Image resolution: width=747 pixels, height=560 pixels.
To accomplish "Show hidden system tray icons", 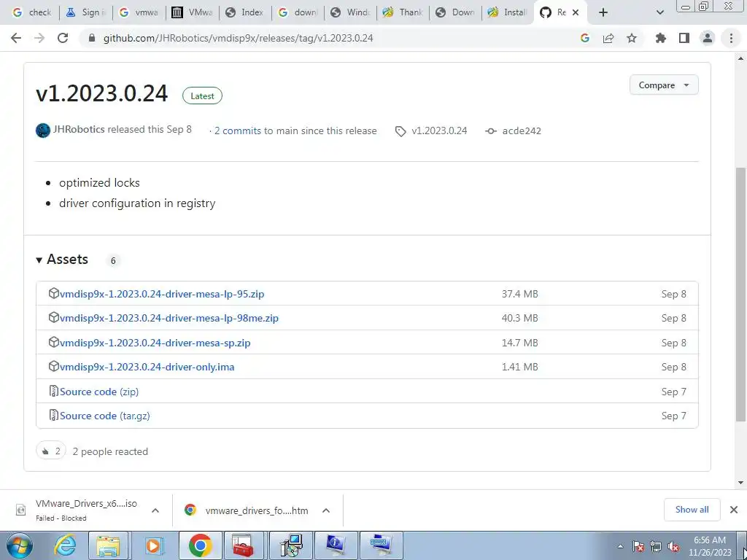I will (x=620, y=546).
